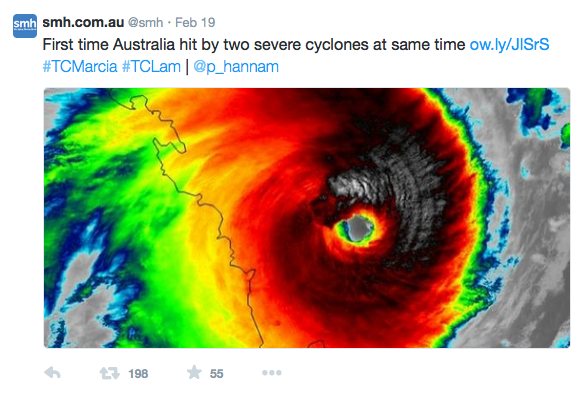Screen dimensions: 586x396
Task: Favorite the tweet with the star icon
Action: (x=194, y=372)
